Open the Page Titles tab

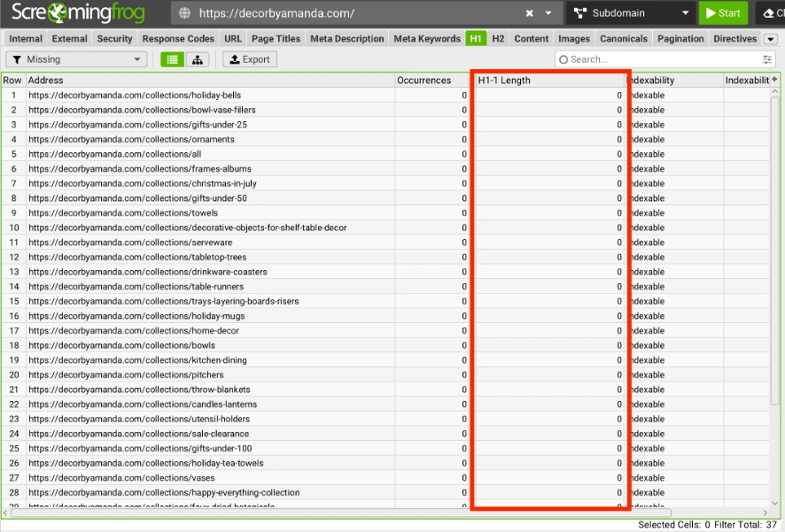tap(276, 39)
